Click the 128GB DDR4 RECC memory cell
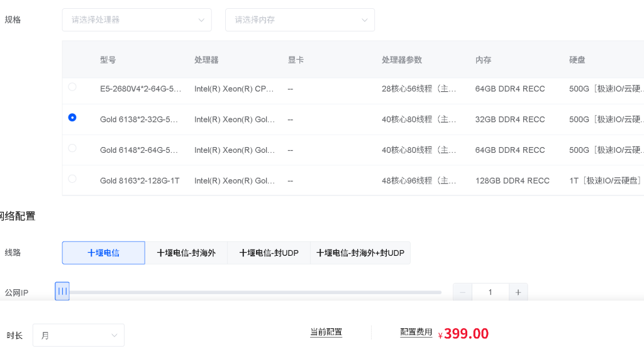 click(x=512, y=181)
